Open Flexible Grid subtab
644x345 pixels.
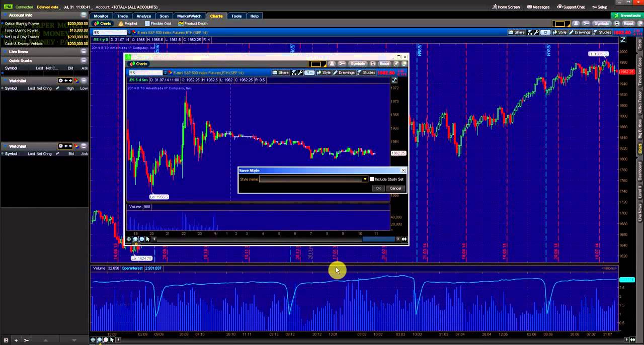click(158, 24)
